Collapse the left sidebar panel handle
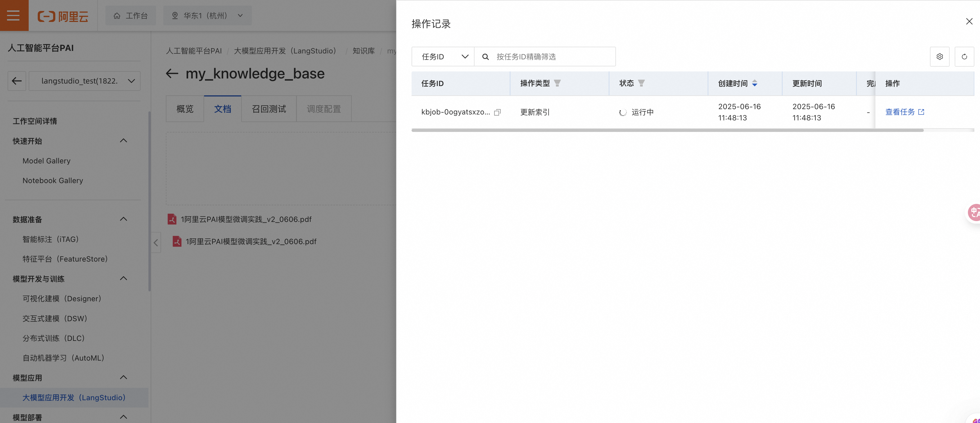 click(155, 242)
